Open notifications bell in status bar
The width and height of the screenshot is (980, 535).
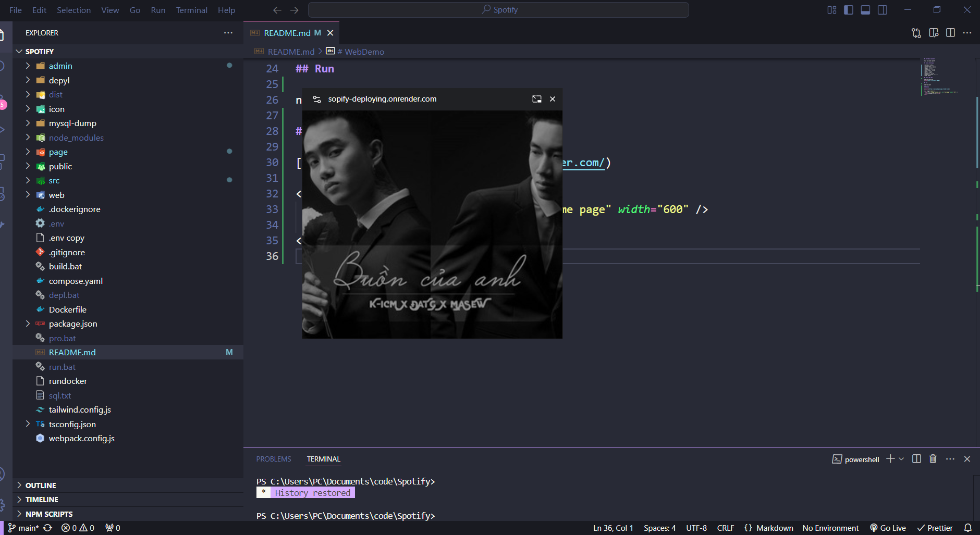968,528
